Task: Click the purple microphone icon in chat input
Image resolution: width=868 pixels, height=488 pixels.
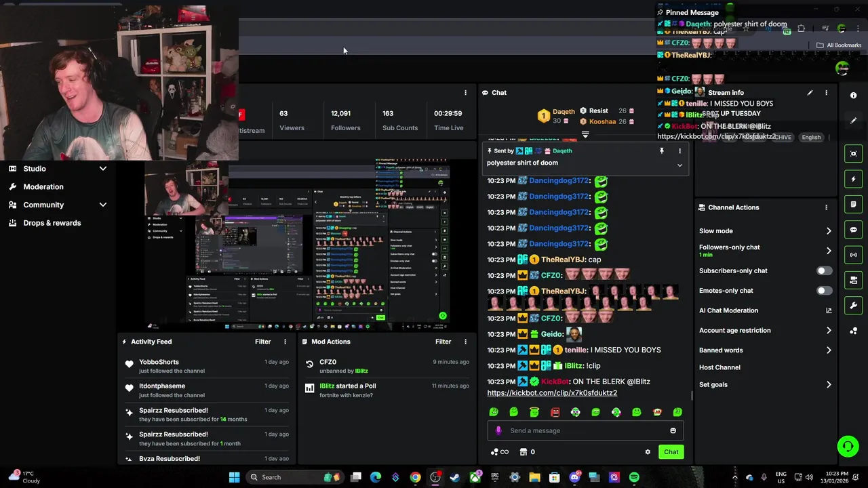Action: [498, 430]
